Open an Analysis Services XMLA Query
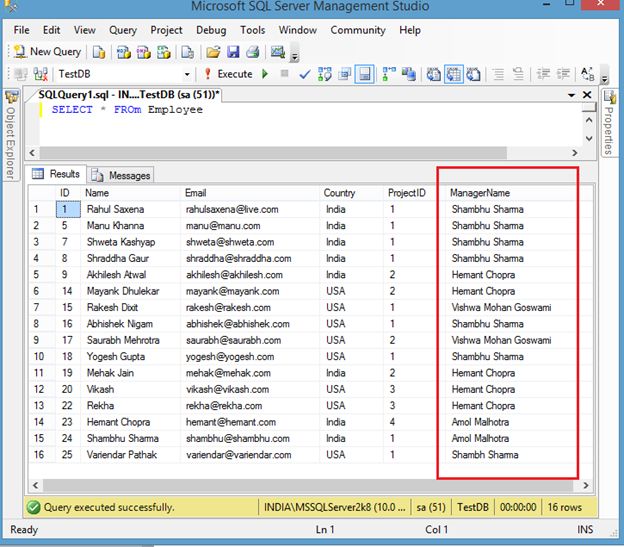 pos(164,52)
